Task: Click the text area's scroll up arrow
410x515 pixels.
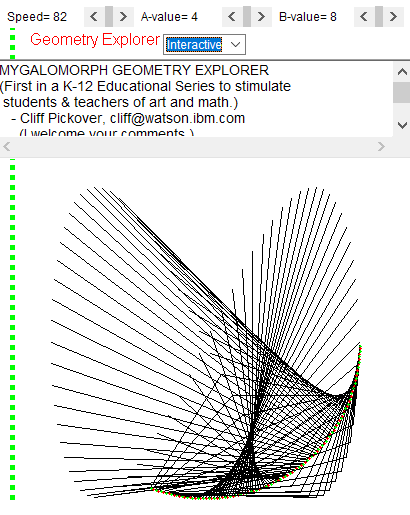Action: [402, 72]
